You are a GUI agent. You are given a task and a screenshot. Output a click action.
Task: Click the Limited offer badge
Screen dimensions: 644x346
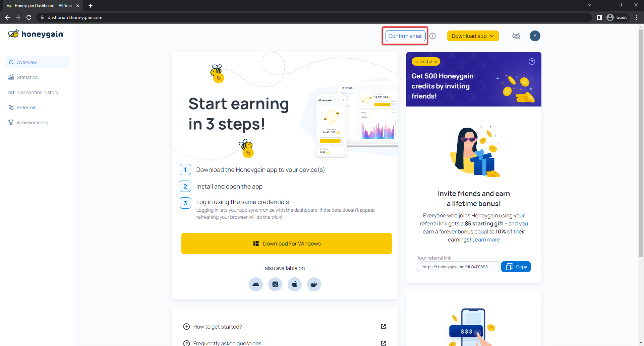(426, 62)
